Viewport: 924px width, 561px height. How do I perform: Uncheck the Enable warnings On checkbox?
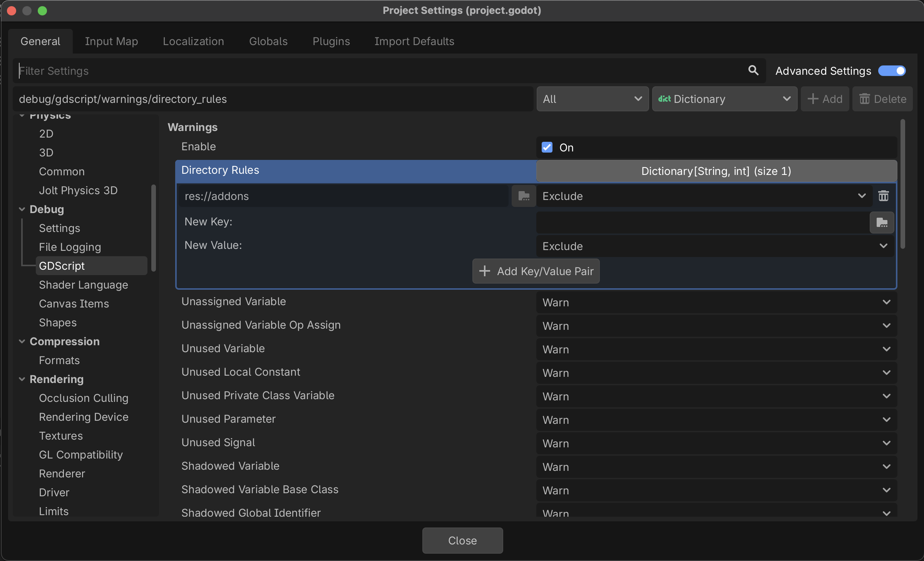pyautogui.click(x=547, y=147)
